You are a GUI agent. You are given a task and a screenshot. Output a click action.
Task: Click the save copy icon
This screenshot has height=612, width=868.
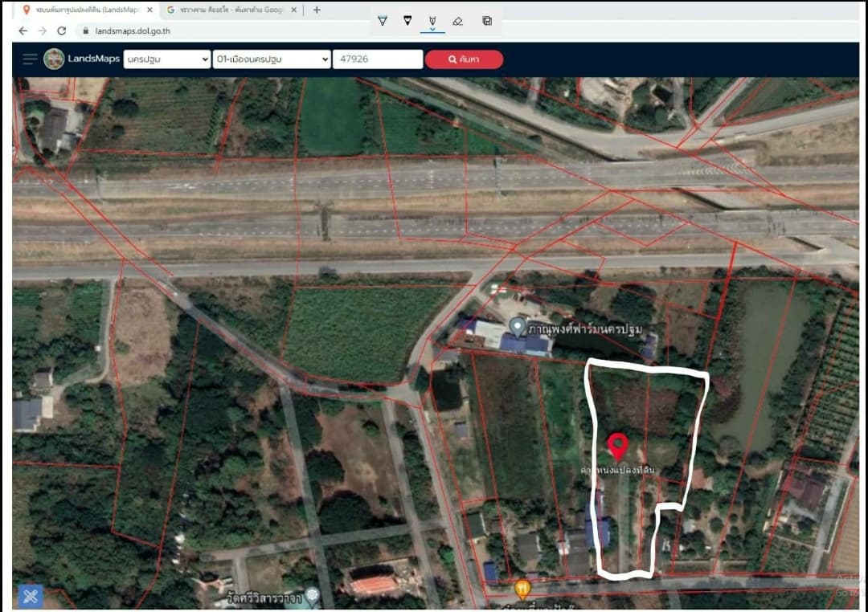(487, 21)
